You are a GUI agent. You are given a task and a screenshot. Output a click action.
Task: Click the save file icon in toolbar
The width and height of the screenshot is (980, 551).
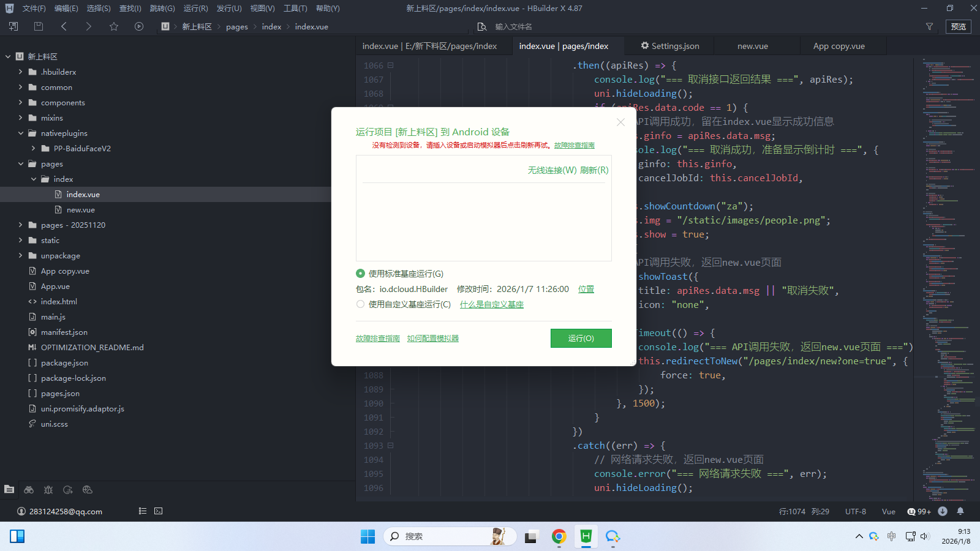(39, 26)
